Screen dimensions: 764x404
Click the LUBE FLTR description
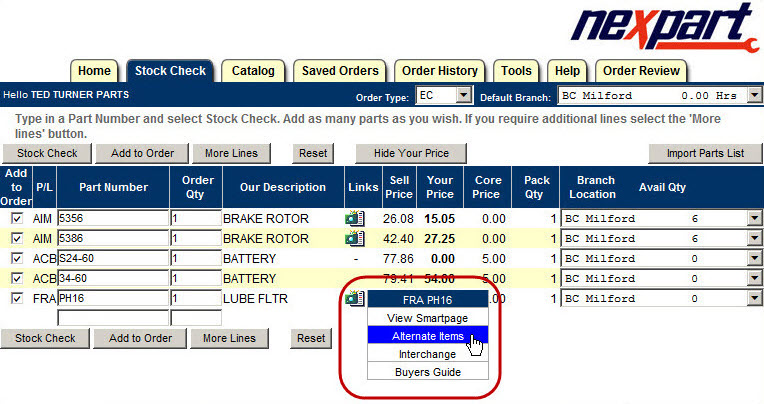point(255,299)
